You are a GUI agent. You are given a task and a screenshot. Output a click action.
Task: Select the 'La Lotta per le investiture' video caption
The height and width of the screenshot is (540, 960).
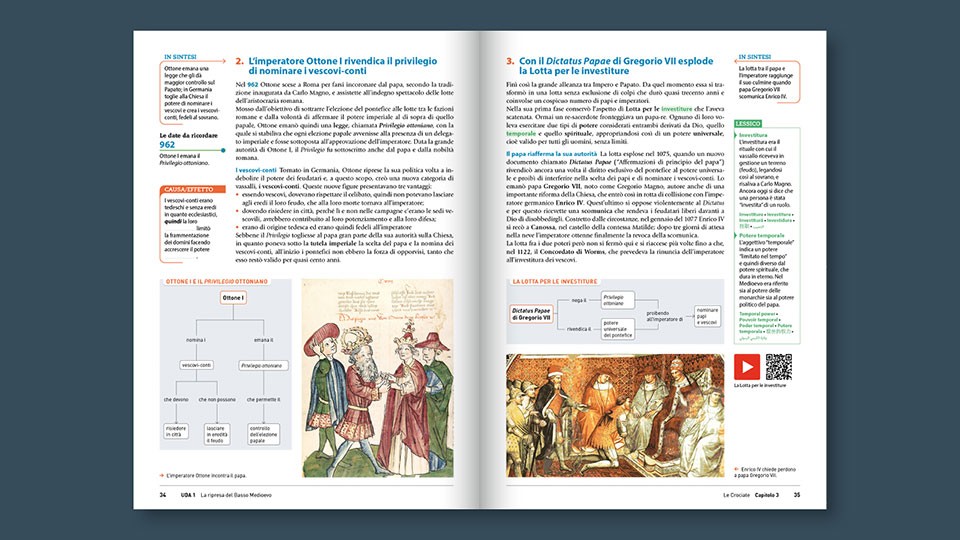point(760,386)
